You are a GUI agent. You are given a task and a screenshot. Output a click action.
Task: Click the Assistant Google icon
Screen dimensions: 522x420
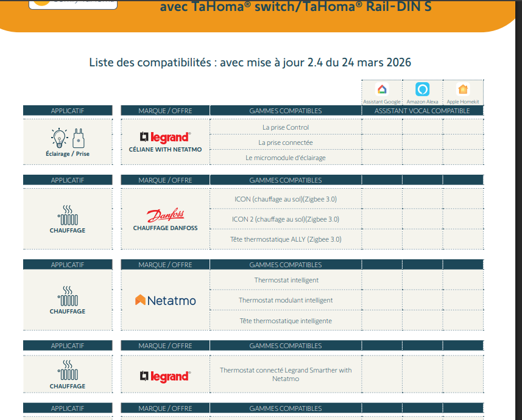click(x=382, y=89)
